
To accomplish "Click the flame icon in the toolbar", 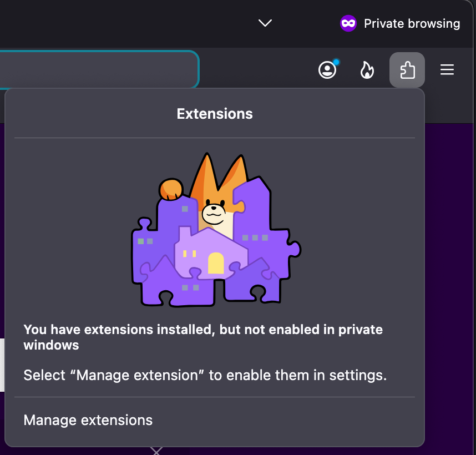I will [x=367, y=70].
